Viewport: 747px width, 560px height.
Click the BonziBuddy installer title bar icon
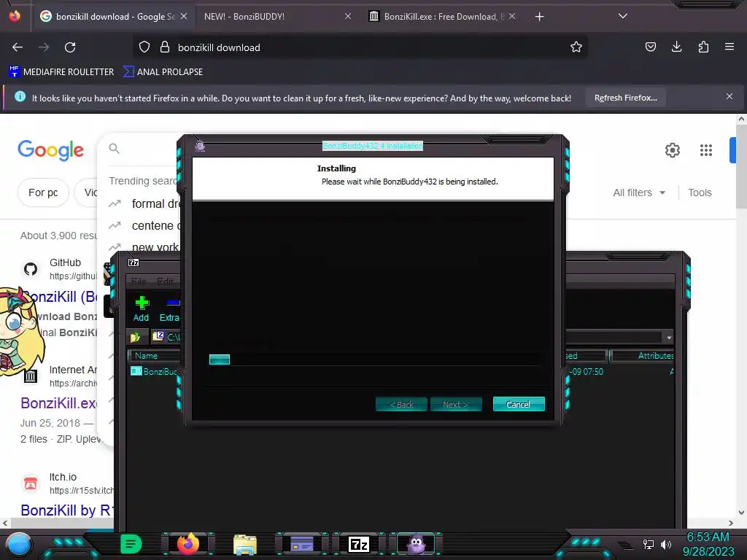click(200, 146)
